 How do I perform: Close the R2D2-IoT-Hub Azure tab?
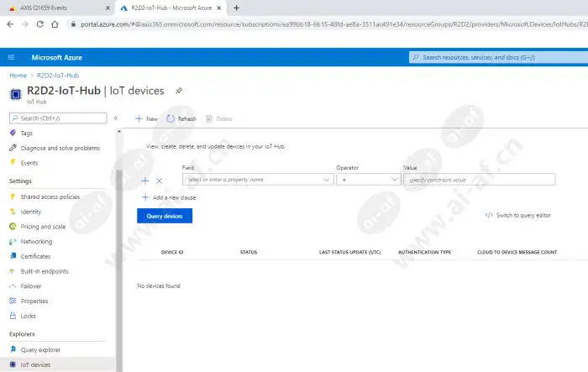click(x=219, y=8)
